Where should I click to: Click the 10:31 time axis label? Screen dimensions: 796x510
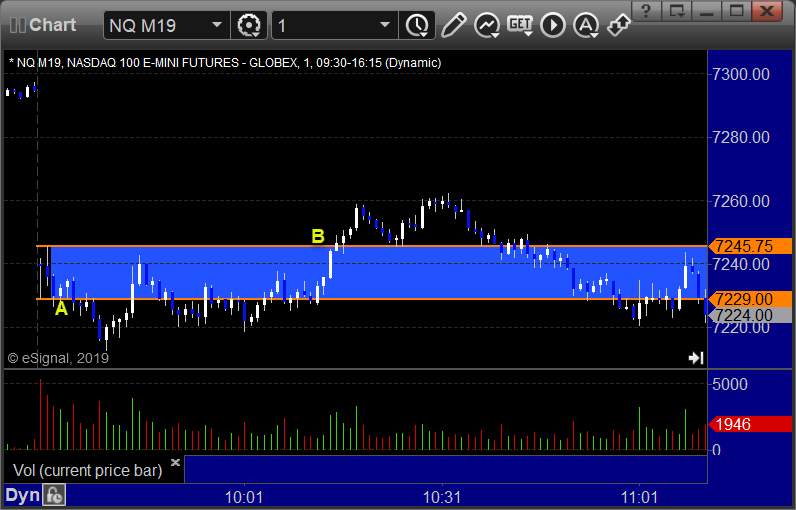pyautogui.click(x=442, y=497)
